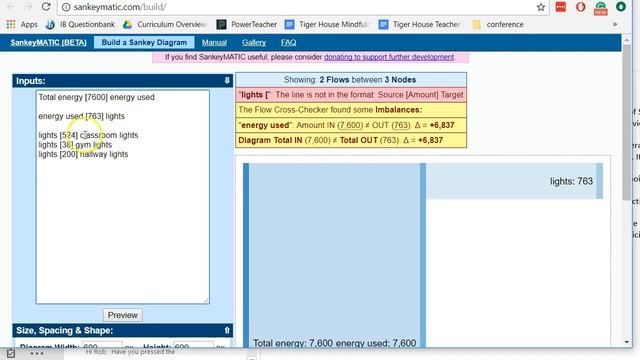Click the Diagram Width input field
The image size is (640, 360).
pos(102,345)
